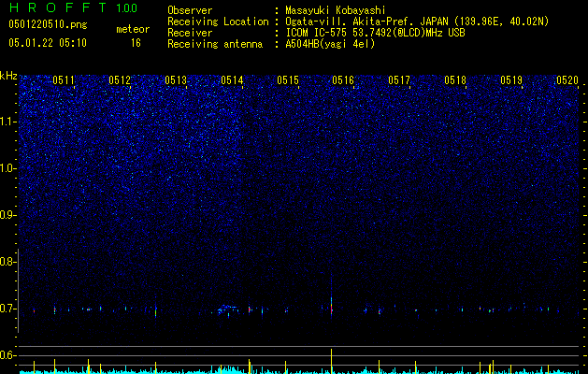This screenshot has width=588, height=374.
Task: Click the meteor count label
Action: pos(133,29)
